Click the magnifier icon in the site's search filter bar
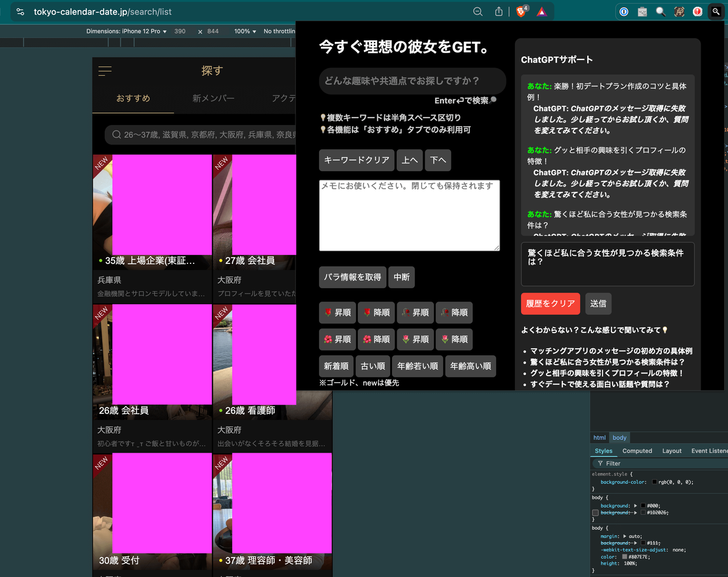This screenshot has width=728, height=577. pyautogui.click(x=116, y=135)
